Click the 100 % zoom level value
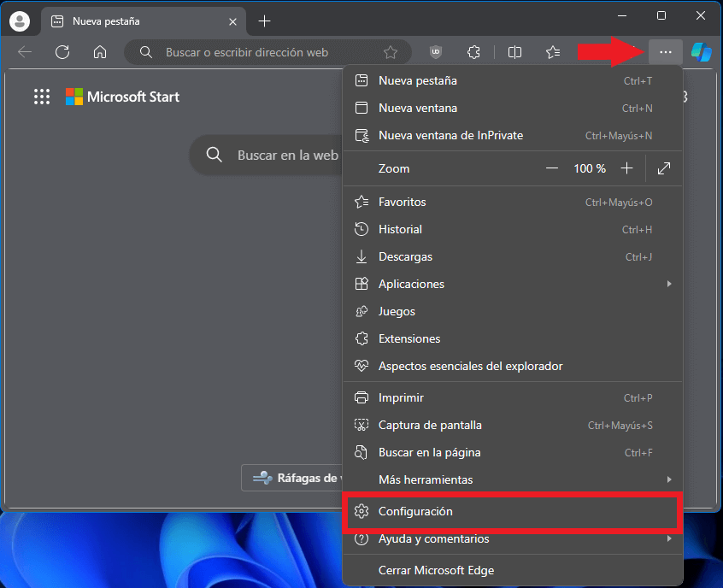Viewport: 723px width, 588px height. (590, 168)
